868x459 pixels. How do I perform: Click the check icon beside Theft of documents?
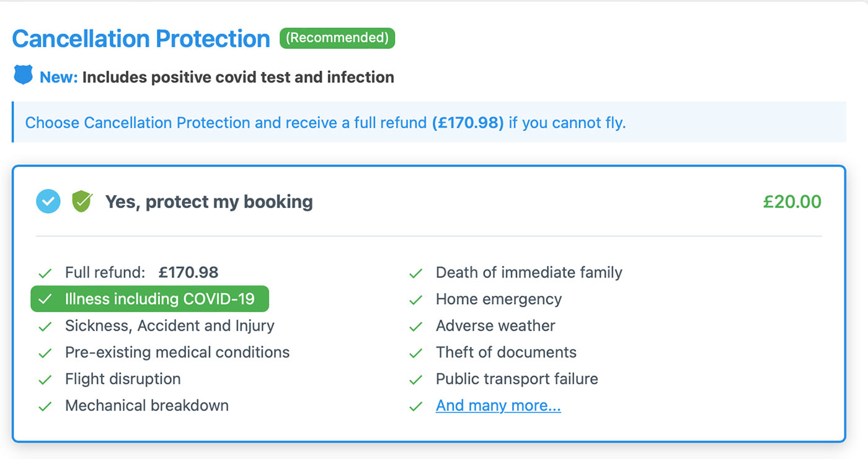[x=415, y=352]
